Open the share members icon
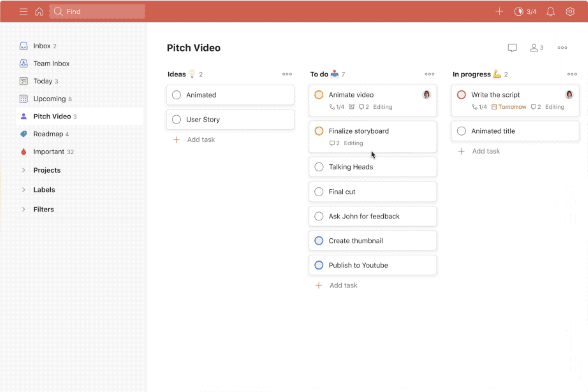This screenshot has height=392, width=588. pyautogui.click(x=536, y=48)
